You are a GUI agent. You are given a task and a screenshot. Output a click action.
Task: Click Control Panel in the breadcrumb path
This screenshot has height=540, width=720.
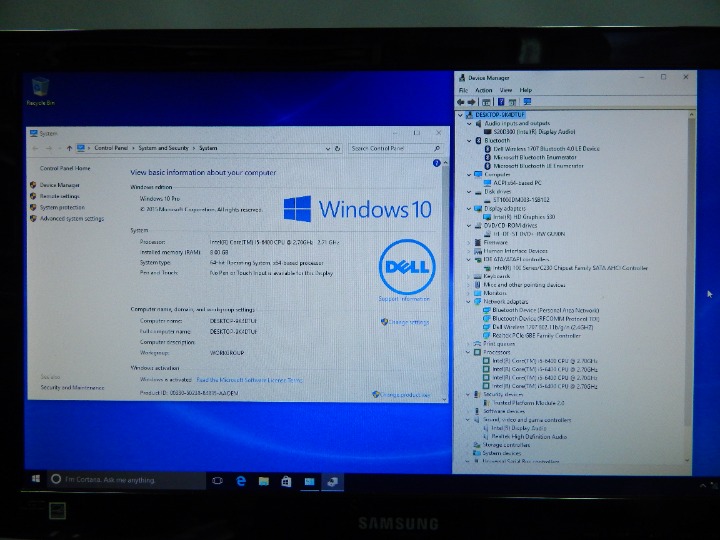(x=111, y=148)
